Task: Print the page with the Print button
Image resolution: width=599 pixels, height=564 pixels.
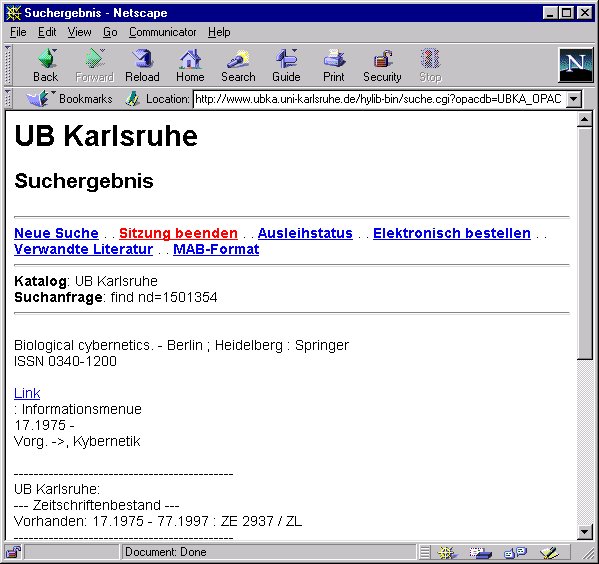Action: pos(334,65)
